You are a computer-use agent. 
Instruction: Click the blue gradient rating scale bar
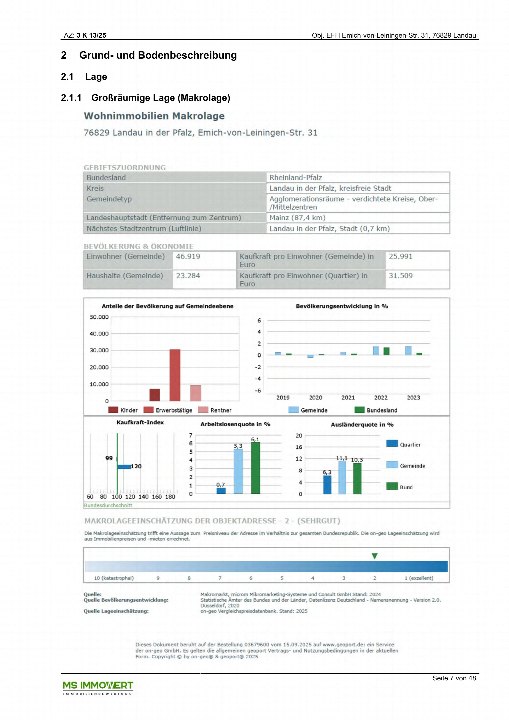pyautogui.click(x=266, y=566)
